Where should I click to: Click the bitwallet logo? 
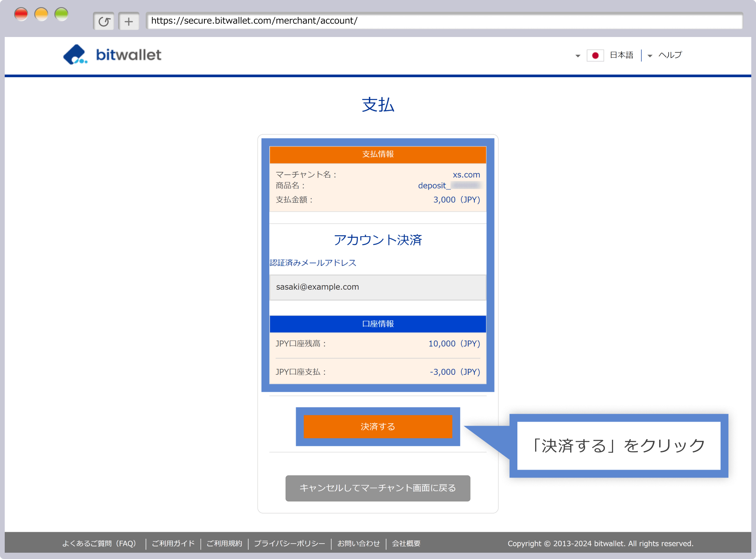pos(112,55)
